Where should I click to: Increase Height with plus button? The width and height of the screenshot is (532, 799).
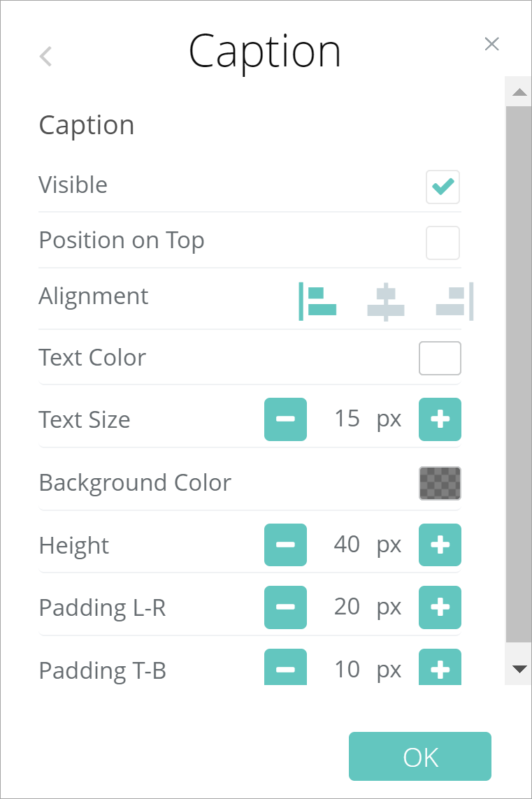click(x=440, y=545)
